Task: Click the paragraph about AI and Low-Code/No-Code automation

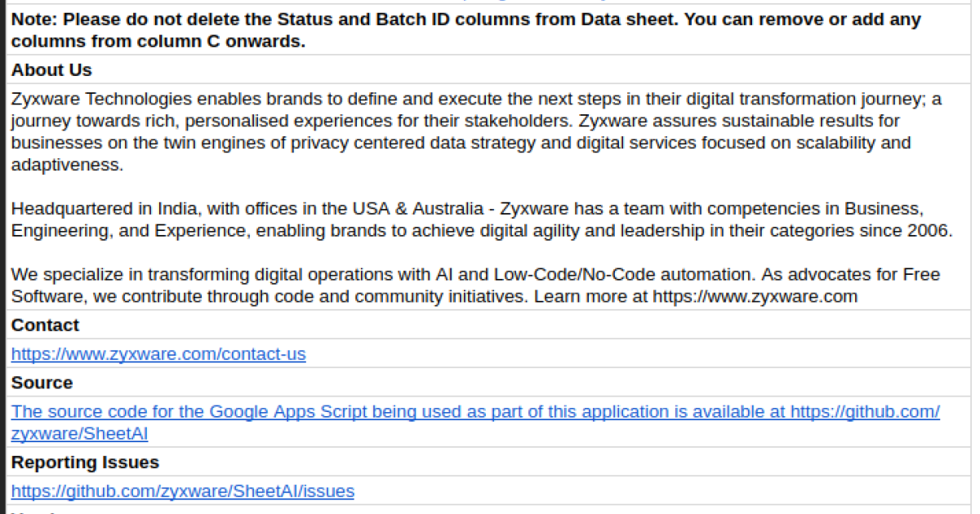Action: point(474,285)
